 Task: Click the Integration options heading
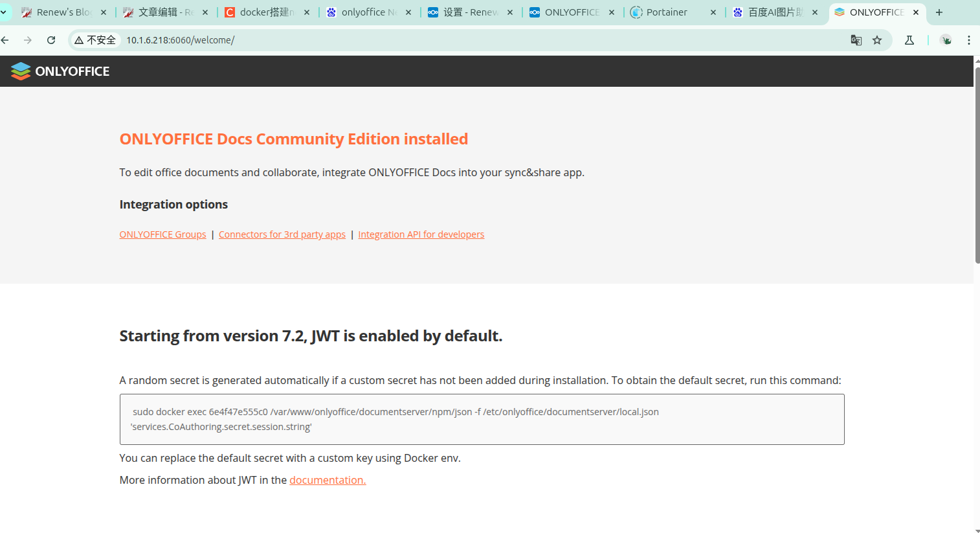(173, 205)
